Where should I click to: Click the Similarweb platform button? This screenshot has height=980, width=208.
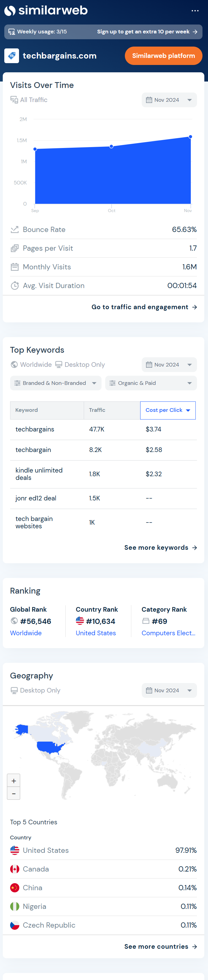point(164,56)
